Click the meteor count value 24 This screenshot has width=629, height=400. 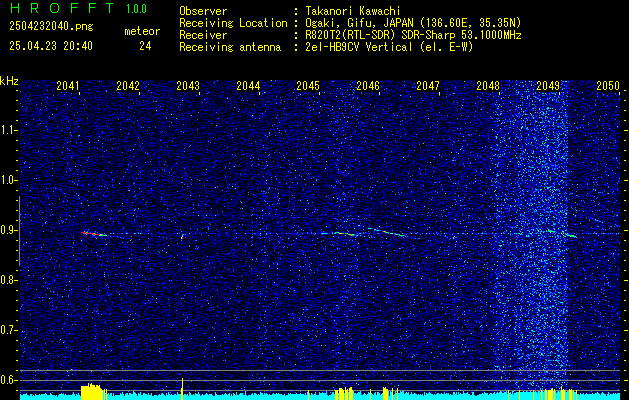(x=145, y=46)
